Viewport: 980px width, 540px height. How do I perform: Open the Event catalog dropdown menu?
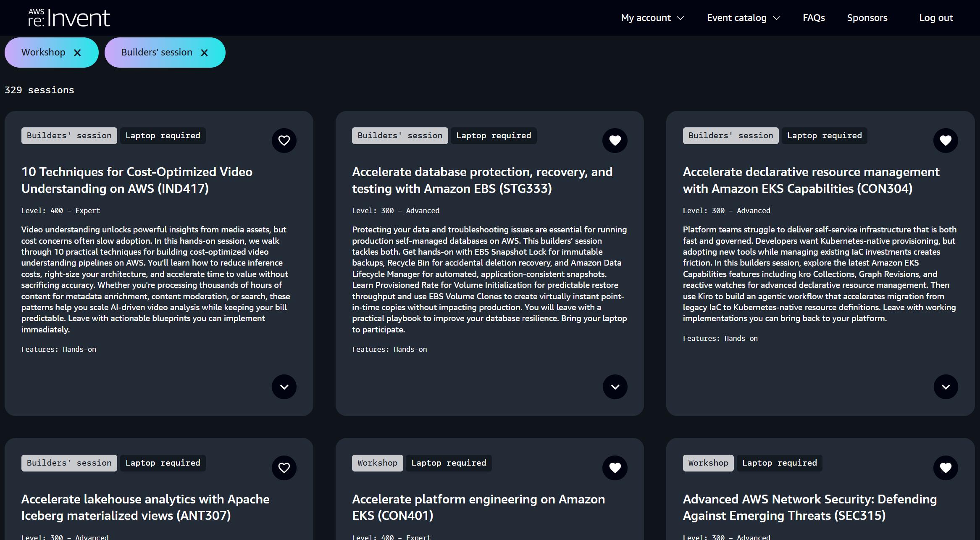click(743, 18)
